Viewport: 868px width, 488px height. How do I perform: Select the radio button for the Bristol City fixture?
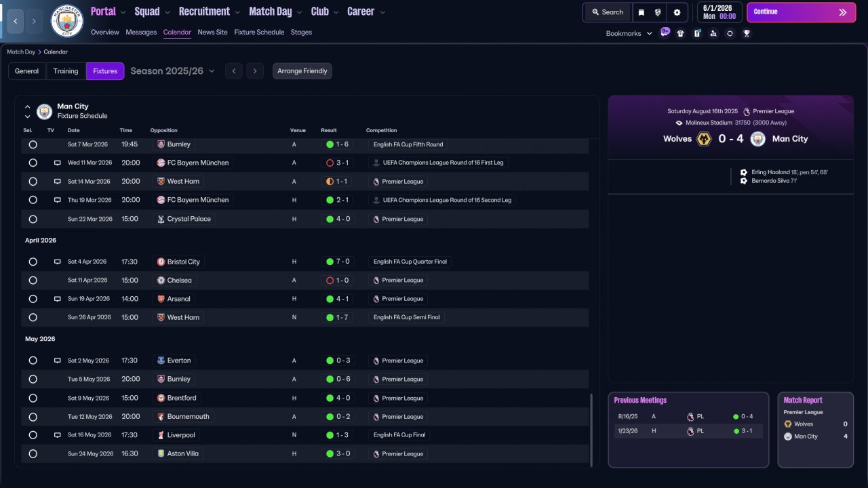click(33, 262)
